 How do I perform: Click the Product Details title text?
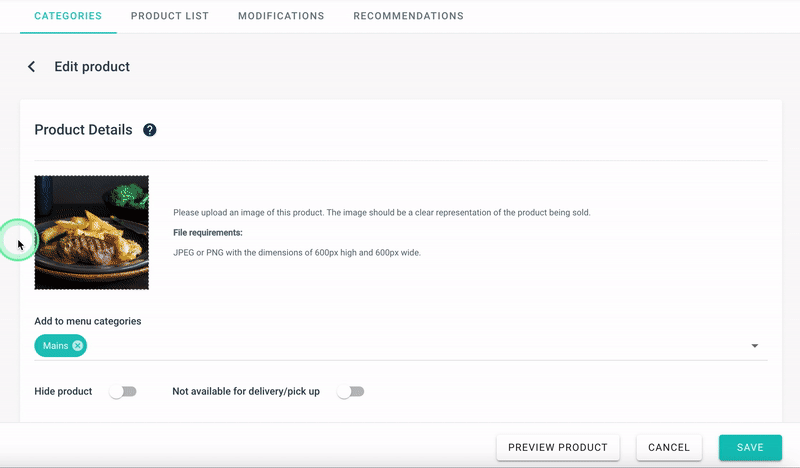pos(83,130)
